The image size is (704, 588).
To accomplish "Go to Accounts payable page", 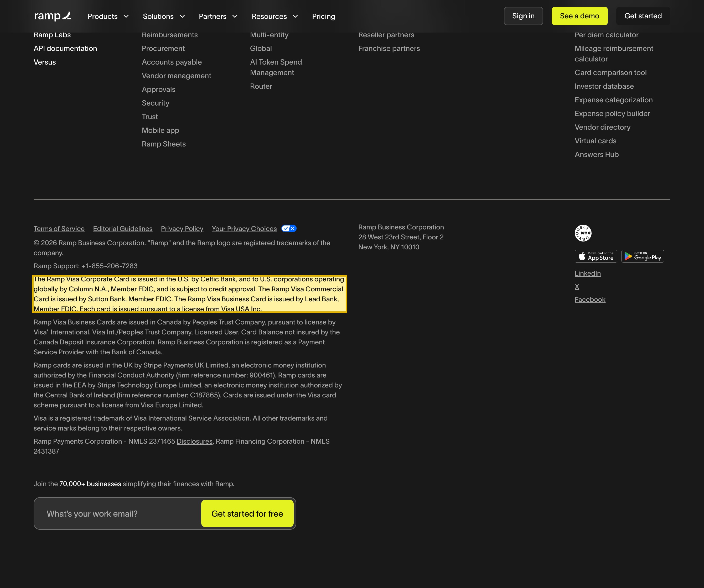I will coord(172,62).
